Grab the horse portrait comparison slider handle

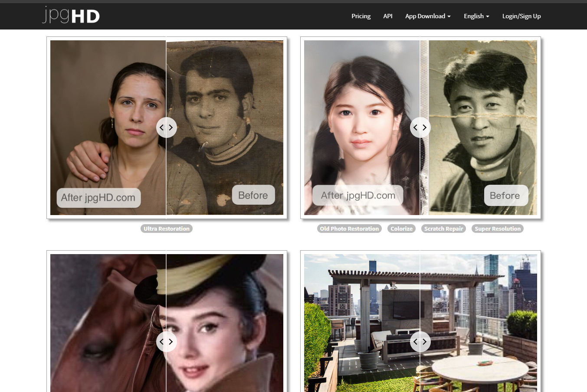[167, 342]
